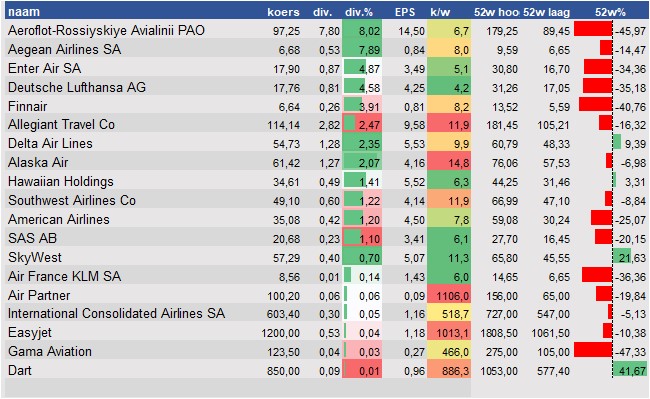650x399 pixels.
Task: Click the green 52w% bar for Dart
Action: [630, 369]
